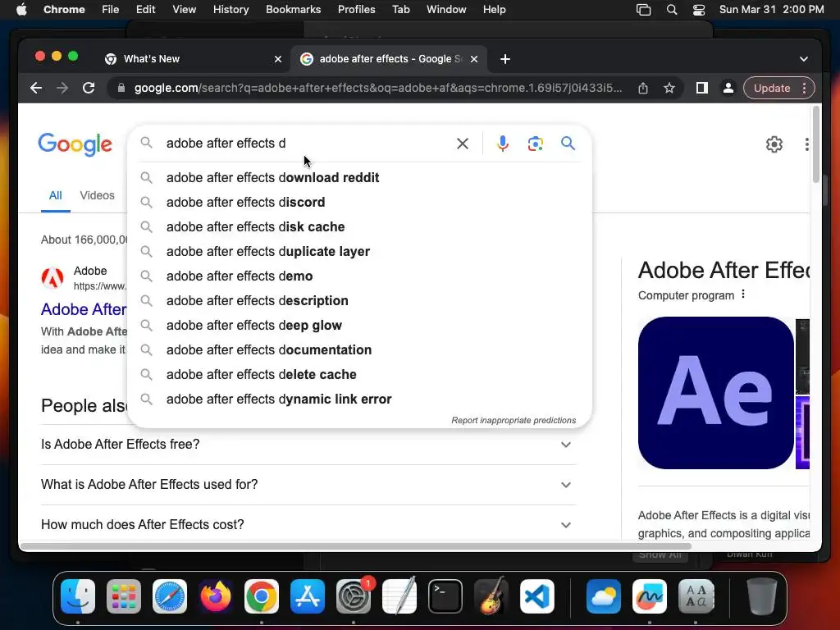This screenshot has height=630, width=840.
Task: Choose suggestion 'adobe after effects discord'
Action: [359, 202]
